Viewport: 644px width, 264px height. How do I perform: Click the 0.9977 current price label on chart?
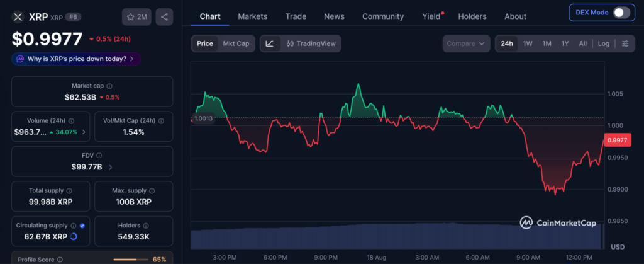(x=618, y=141)
